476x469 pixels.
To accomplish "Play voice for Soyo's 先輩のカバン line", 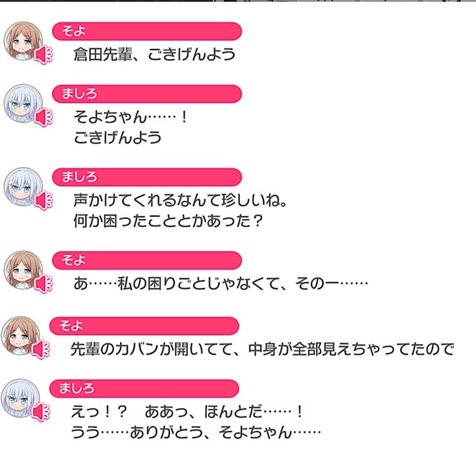I will [x=41, y=350].
